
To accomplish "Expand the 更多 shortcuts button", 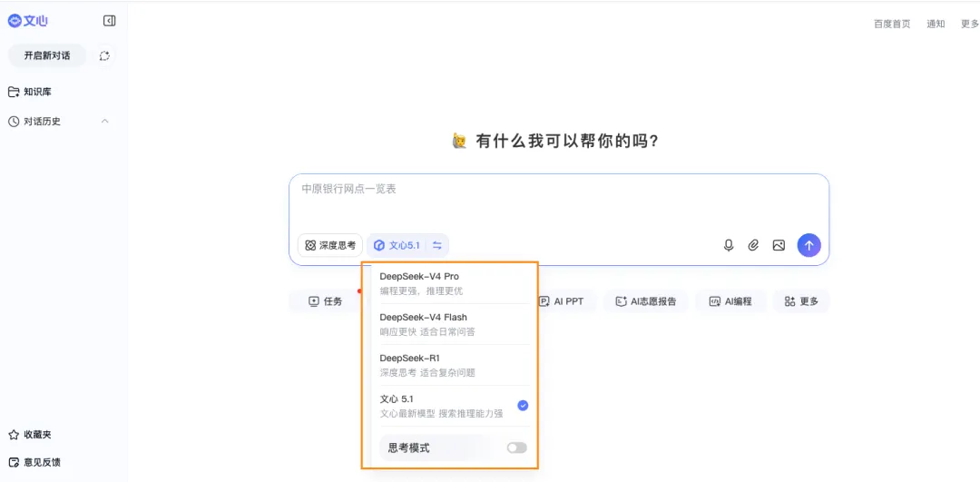I will [801, 301].
